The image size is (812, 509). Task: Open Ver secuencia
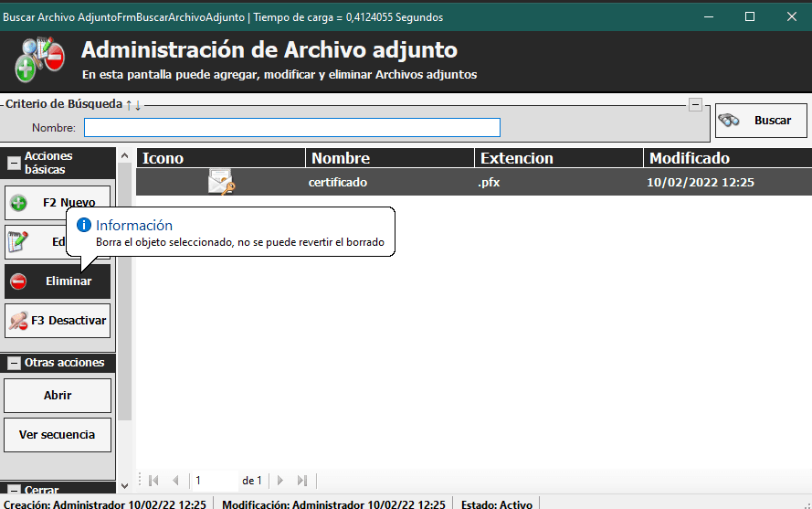click(x=58, y=435)
